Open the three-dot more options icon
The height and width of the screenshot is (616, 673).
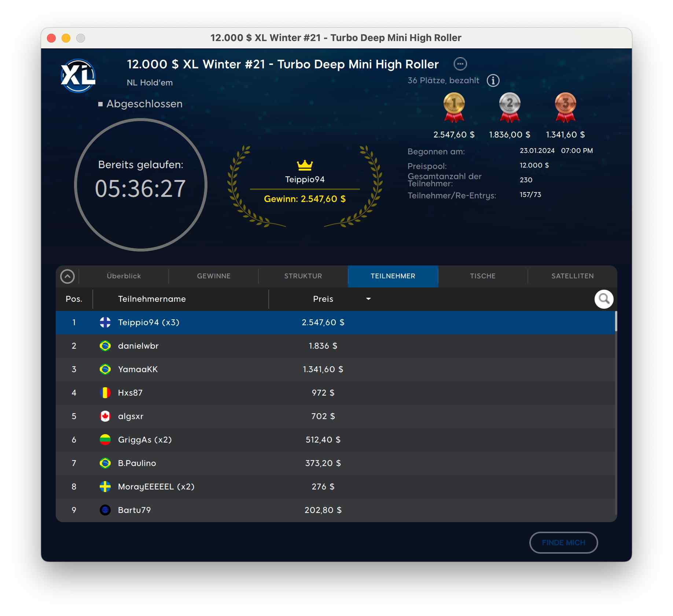(x=460, y=64)
